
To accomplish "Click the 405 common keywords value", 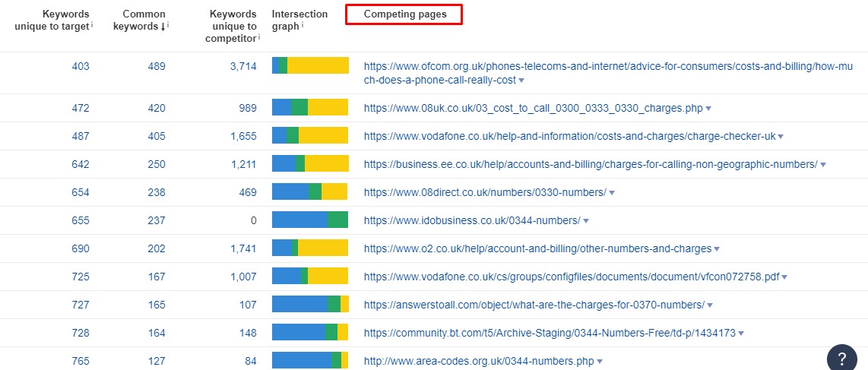I will pyautogui.click(x=157, y=137).
